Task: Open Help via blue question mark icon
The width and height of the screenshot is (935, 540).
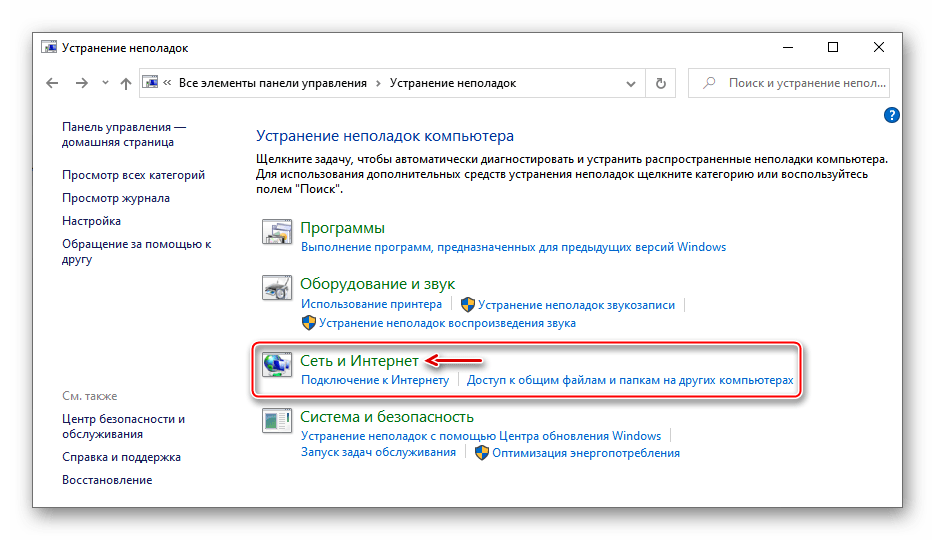Action: (x=891, y=115)
